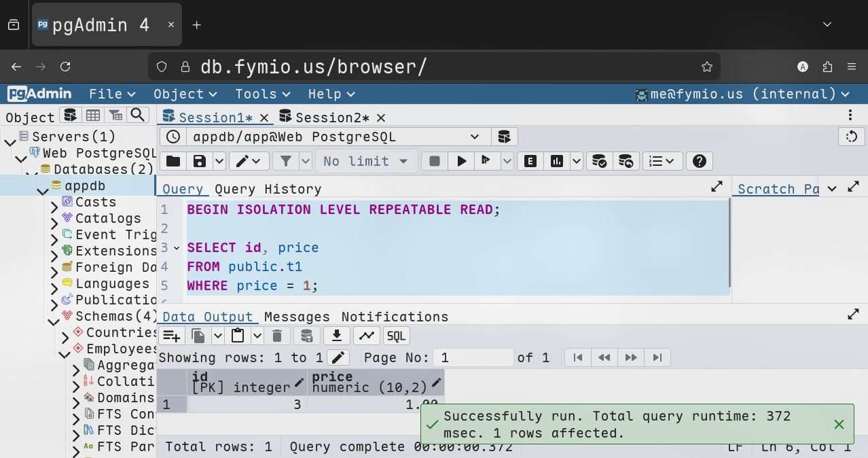
Task: Click the Rollback transaction icon
Action: point(626,161)
